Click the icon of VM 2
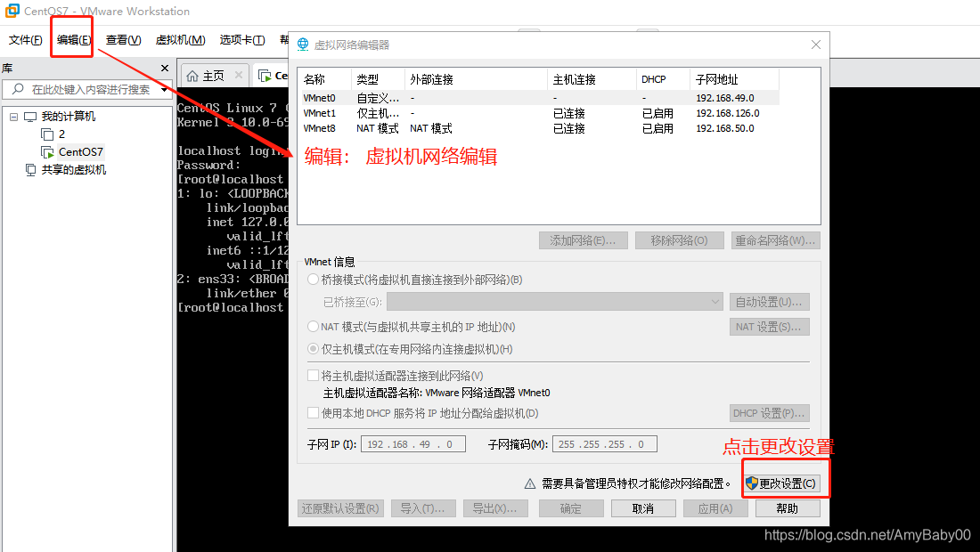This screenshot has height=552, width=980. tap(47, 134)
